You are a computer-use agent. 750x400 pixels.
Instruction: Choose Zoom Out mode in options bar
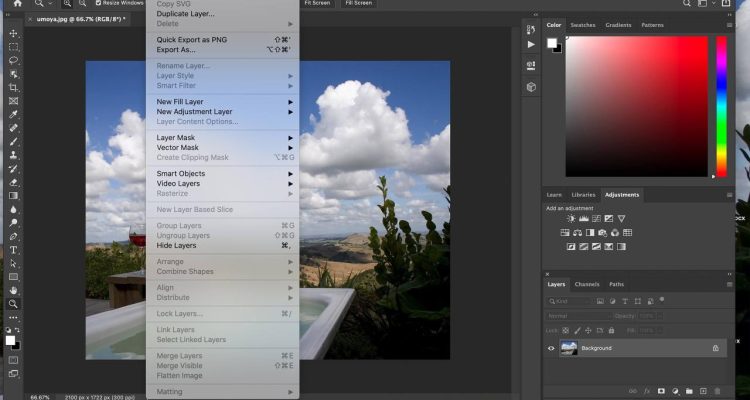82,3
